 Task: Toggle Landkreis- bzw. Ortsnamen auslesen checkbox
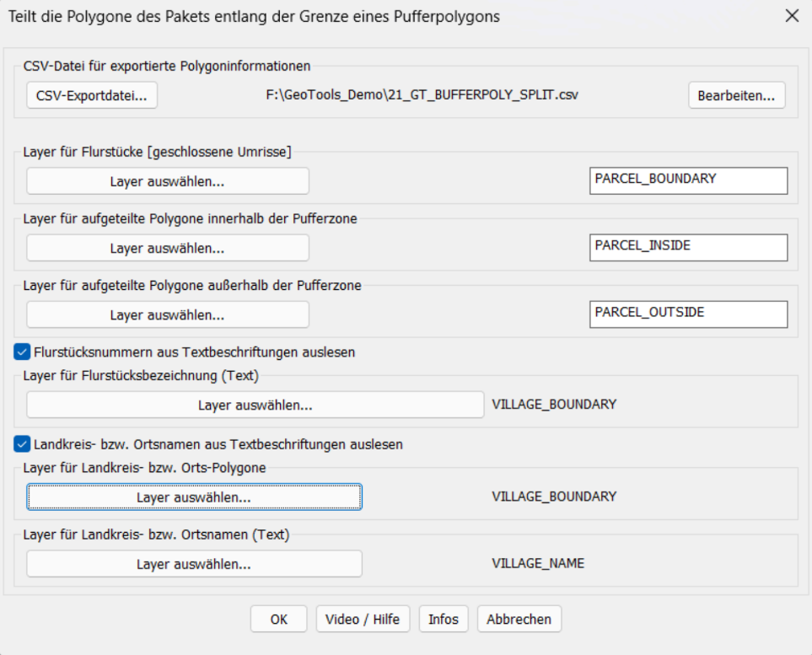pyautogui.click(x=22, y=443)
